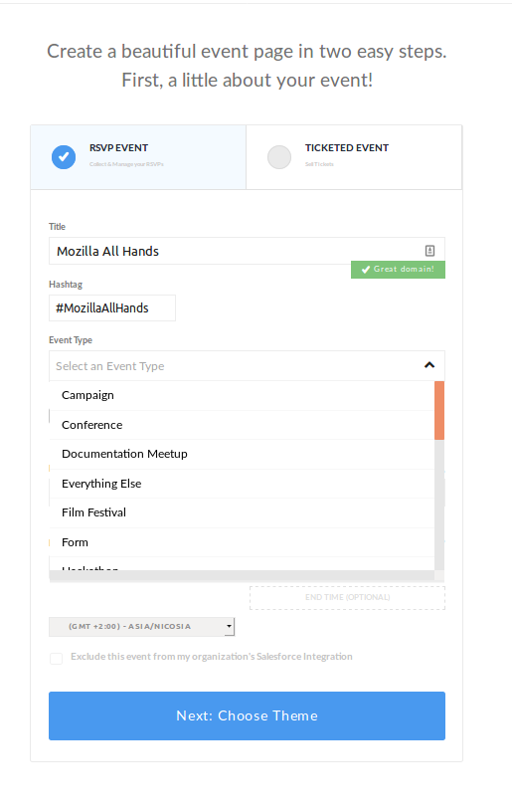Tick the Exclude from Salesforce Integration checkbox
512x812 pixels.
[56, 658]
